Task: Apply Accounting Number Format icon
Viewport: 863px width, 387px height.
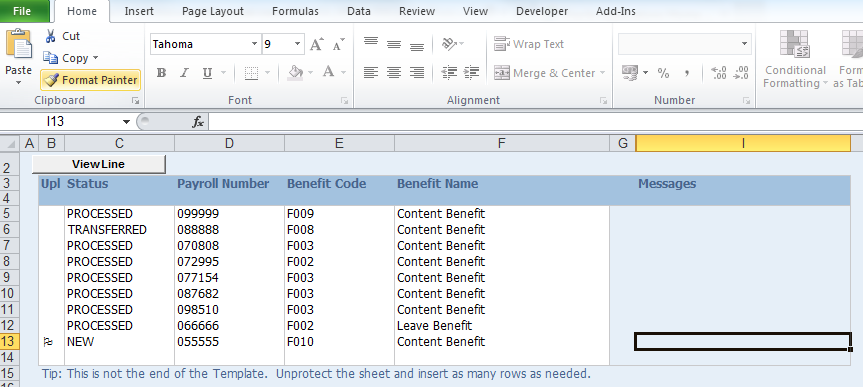Action: coord(629,72)
